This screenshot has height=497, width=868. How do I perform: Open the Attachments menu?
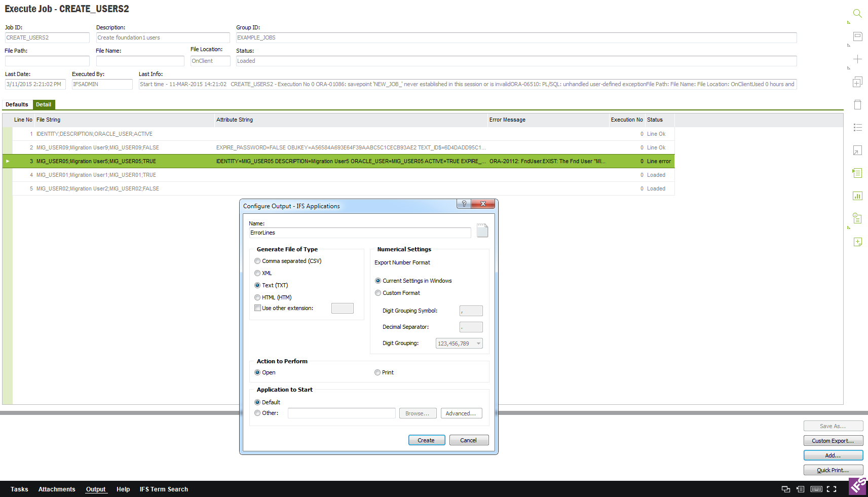(x=57, y=489)
